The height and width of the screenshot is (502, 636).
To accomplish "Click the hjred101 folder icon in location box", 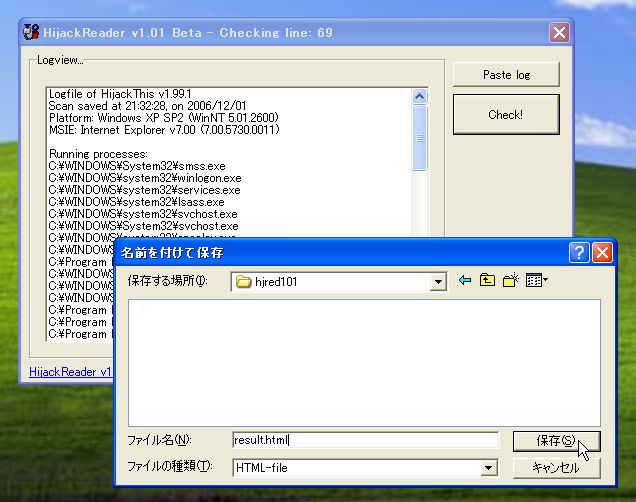I will pos(243,281).
